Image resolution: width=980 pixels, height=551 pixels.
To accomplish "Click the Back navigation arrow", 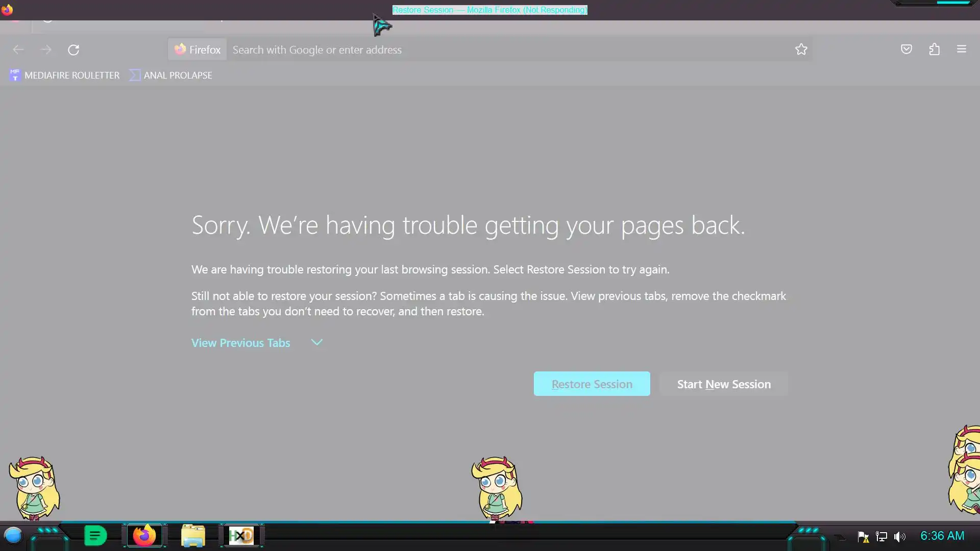I will tap(18, 49).
